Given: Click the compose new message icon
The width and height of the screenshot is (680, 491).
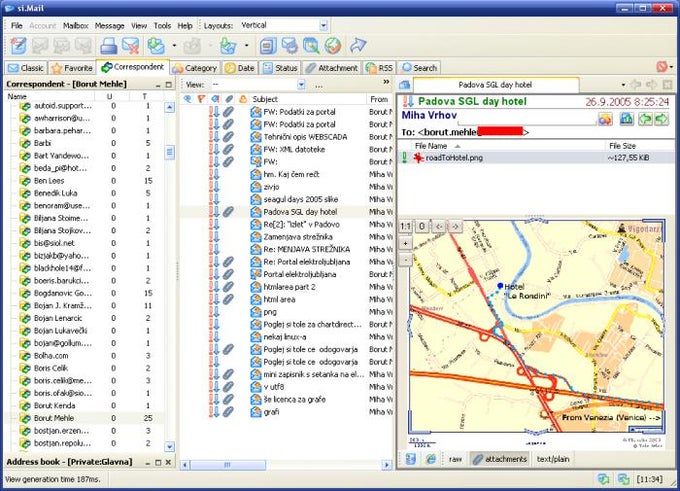Looking at the screenshot, I should click(x=19, y=45).
